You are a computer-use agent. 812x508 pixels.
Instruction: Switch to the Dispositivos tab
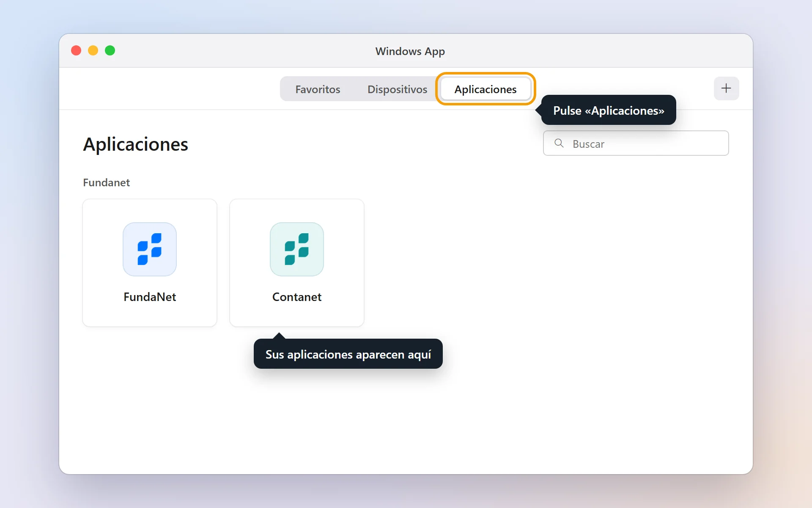point(397,89)
